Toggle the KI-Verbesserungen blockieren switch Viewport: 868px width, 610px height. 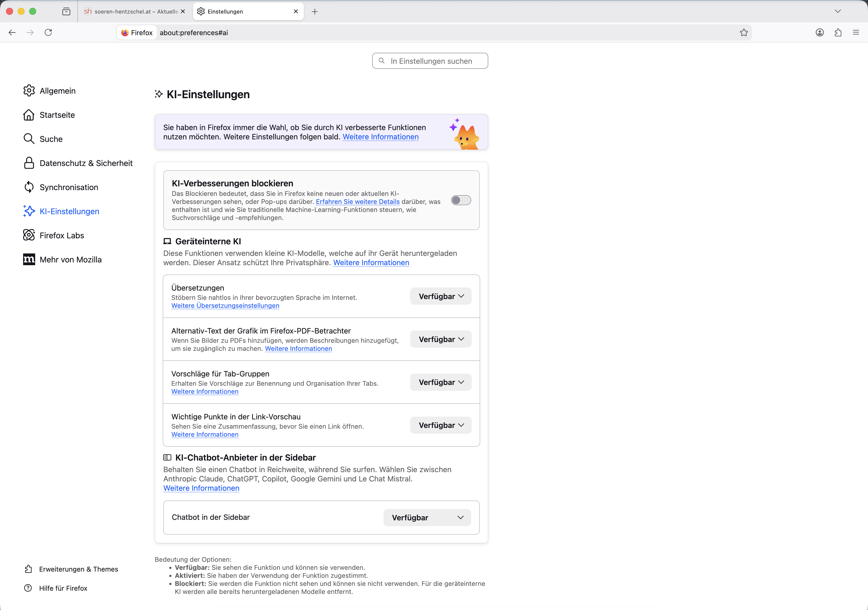pos(461,200)
